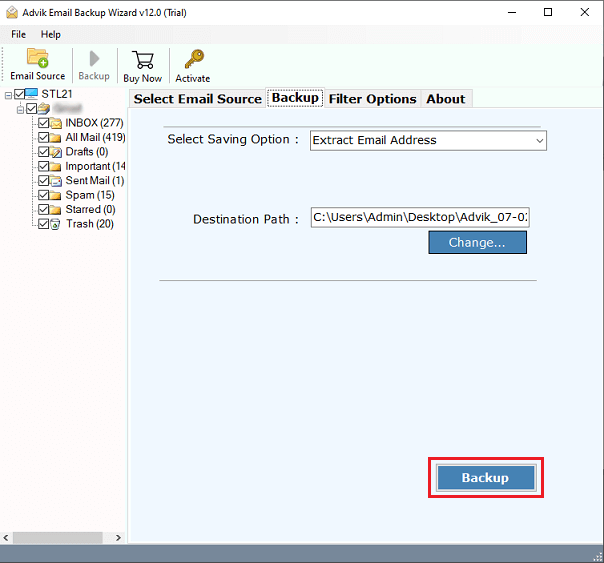Uncheck the Trash (20) checkbox
The image size is (604, 563).
[x=44, y=224]
